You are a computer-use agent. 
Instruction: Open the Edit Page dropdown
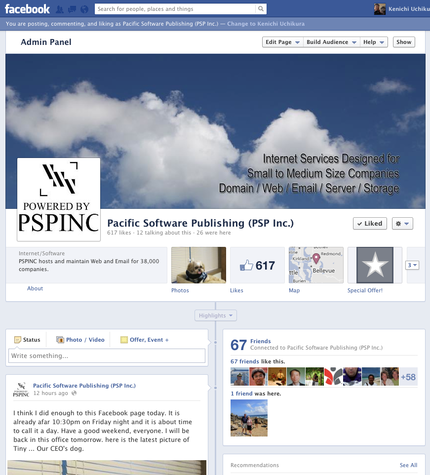(x=282, y=42)
